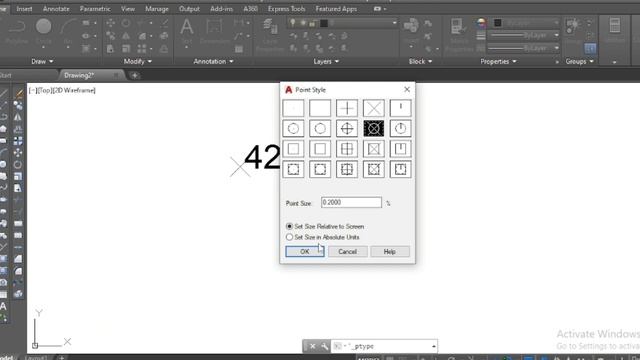
Task: Click the Insert block icon
Action: (411, 31)
